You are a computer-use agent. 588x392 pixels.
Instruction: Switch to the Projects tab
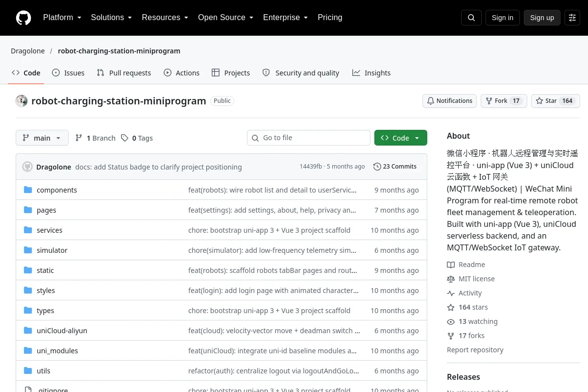(231, 73)
